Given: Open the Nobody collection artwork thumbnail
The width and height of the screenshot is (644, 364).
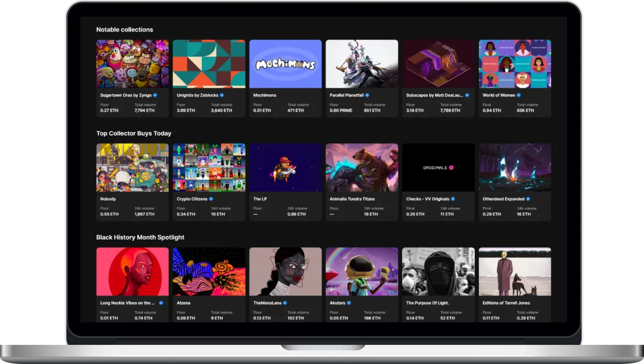Looking at the screenshot, I should (132, 167).
